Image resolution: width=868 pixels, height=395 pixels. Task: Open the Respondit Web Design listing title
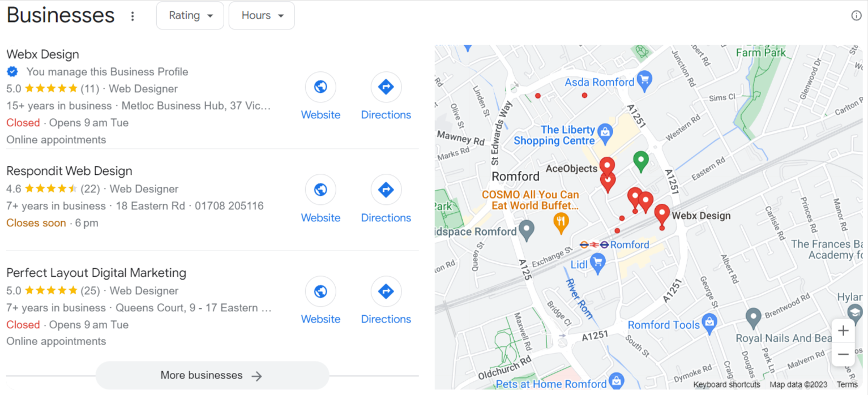(69, 171)
